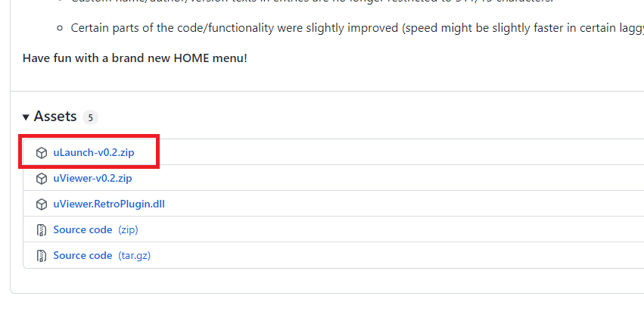644x318 pixels.
Task: Click the hollow bullet before 'Certain parts'
Action: tap(60, 28)
